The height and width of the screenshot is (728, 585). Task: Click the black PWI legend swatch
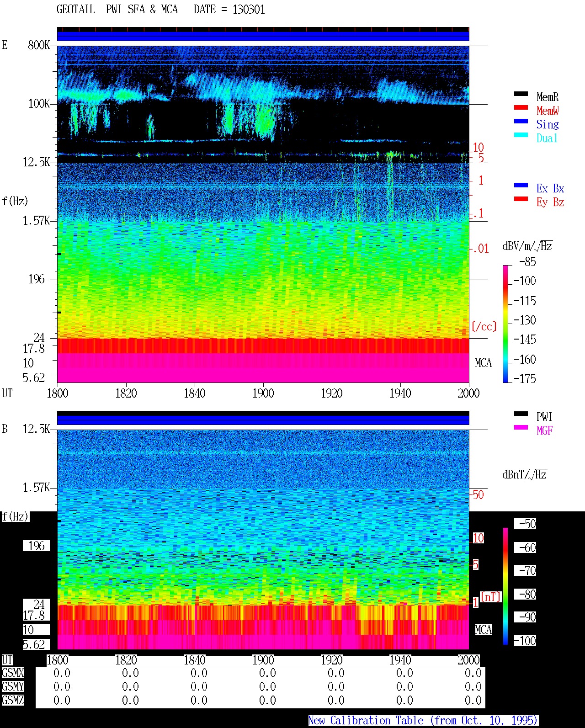point(521,414)
